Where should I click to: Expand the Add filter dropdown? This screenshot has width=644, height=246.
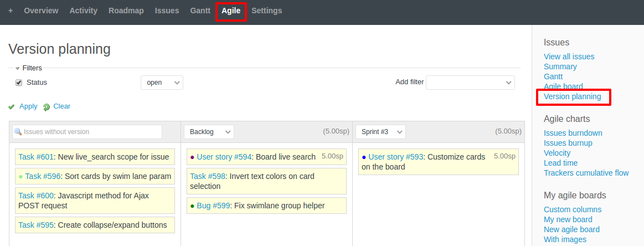click(x=470, y=83)
